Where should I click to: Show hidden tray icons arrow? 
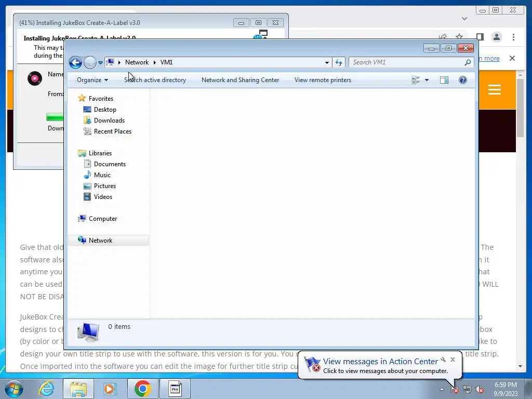442,389
